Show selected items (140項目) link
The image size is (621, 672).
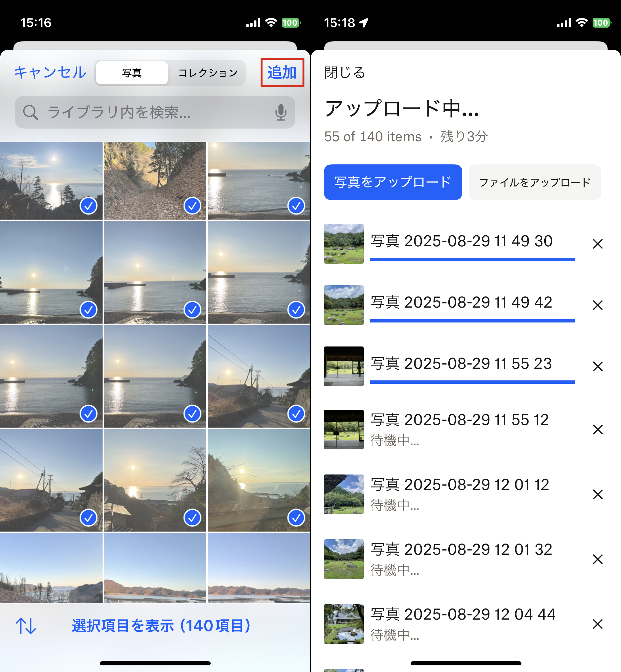pos(161,626)
